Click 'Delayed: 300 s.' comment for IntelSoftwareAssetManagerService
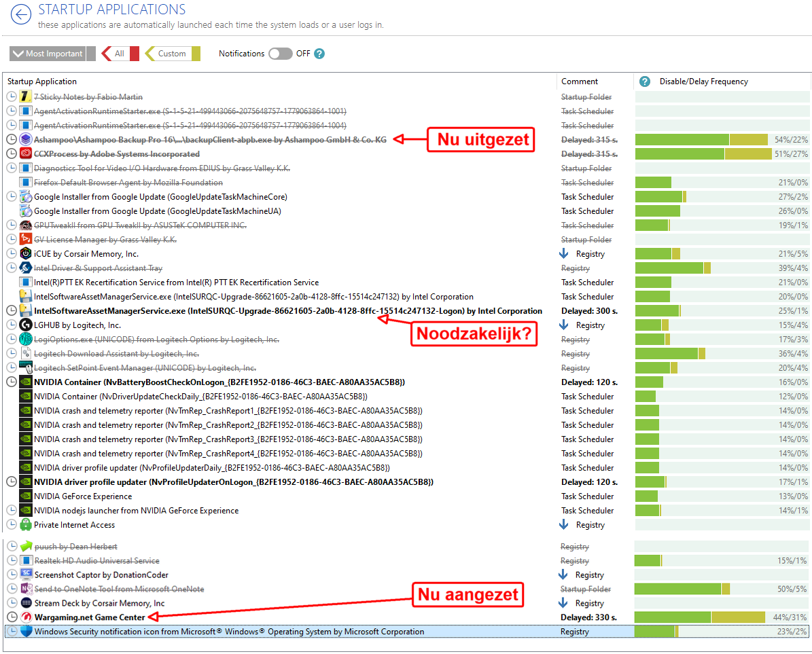812x654 pixels. point(589,311)
